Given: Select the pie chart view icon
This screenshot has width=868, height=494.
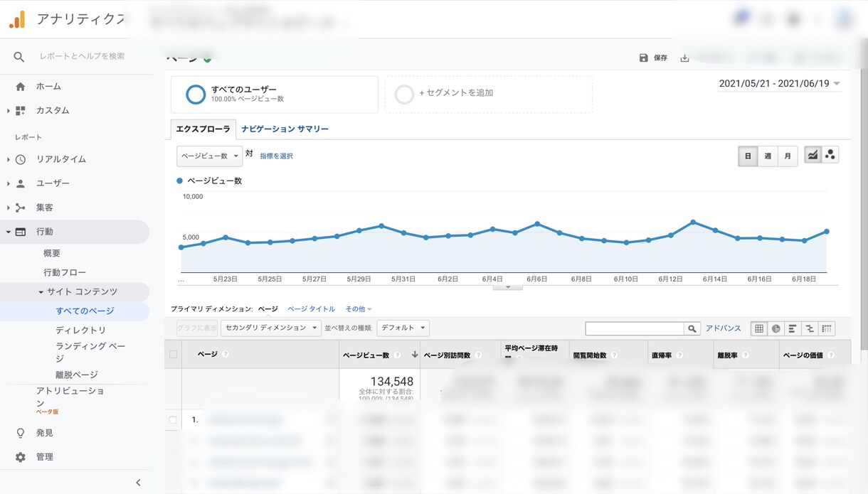Looking at the screenshot, I should tap(776, 328).
